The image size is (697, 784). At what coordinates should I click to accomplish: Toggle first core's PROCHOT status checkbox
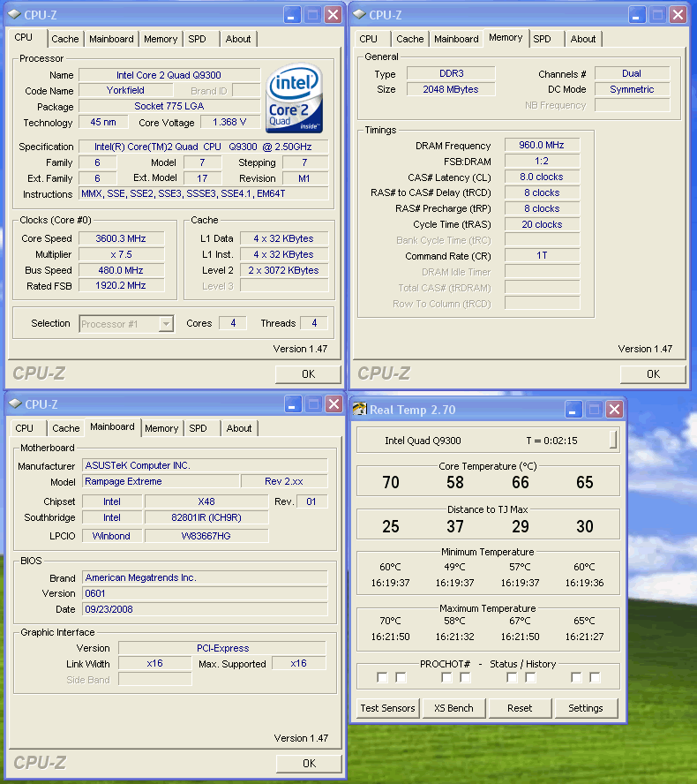click(382, 677)
